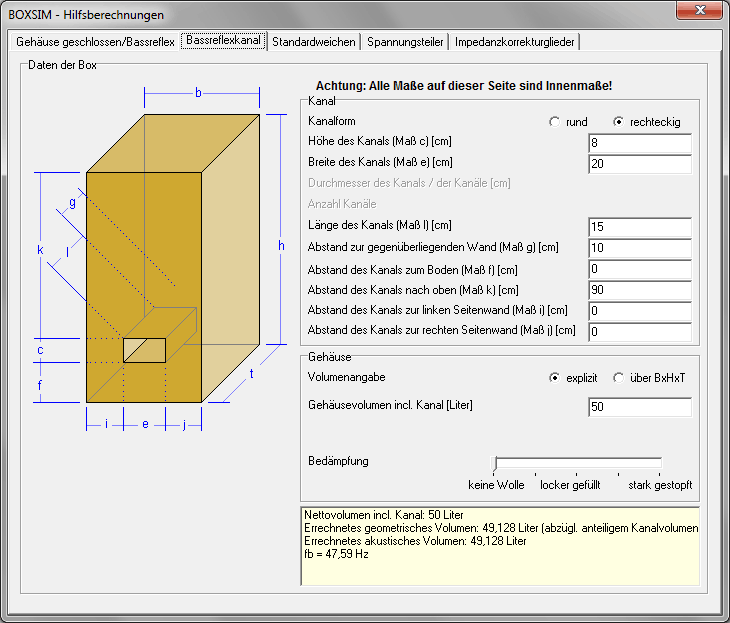
Task: Focus the Länge des Kanals field
Action: click(x=640, y=227)
